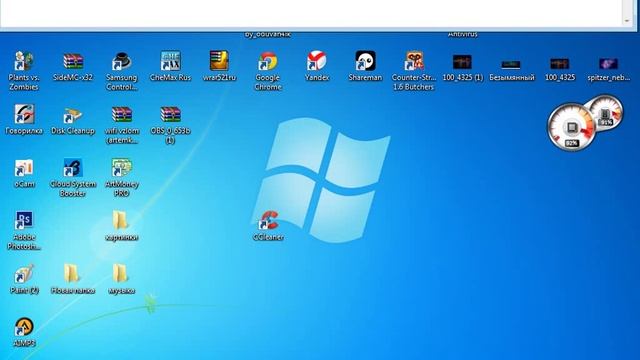
Task: Open the Plants vs. Zombies shortcut
Action: [x=24, y=62]
